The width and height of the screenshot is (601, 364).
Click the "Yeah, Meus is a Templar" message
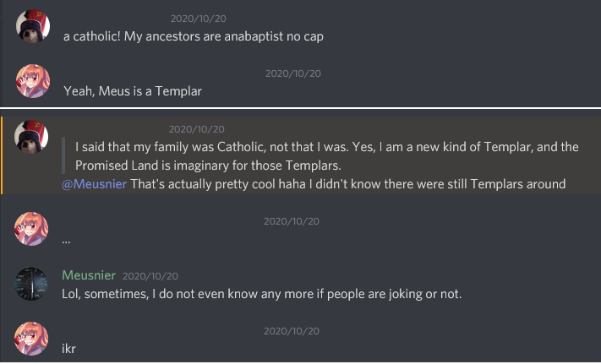click(133, 91)
